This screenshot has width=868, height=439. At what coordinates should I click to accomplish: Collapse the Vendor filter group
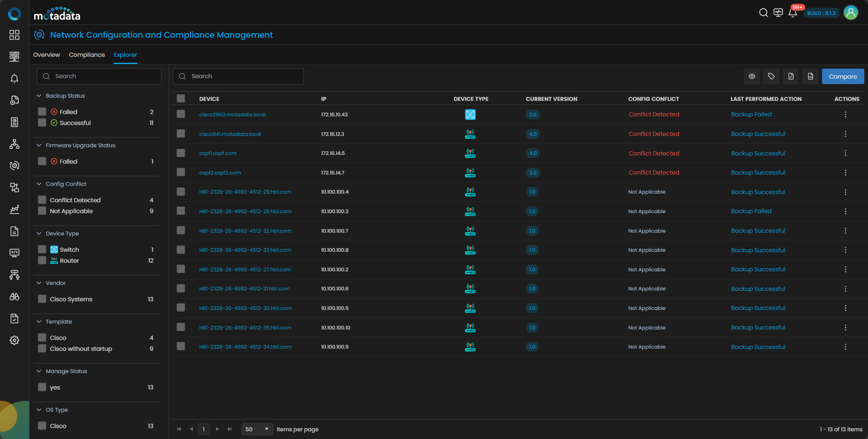click(39, 283)
